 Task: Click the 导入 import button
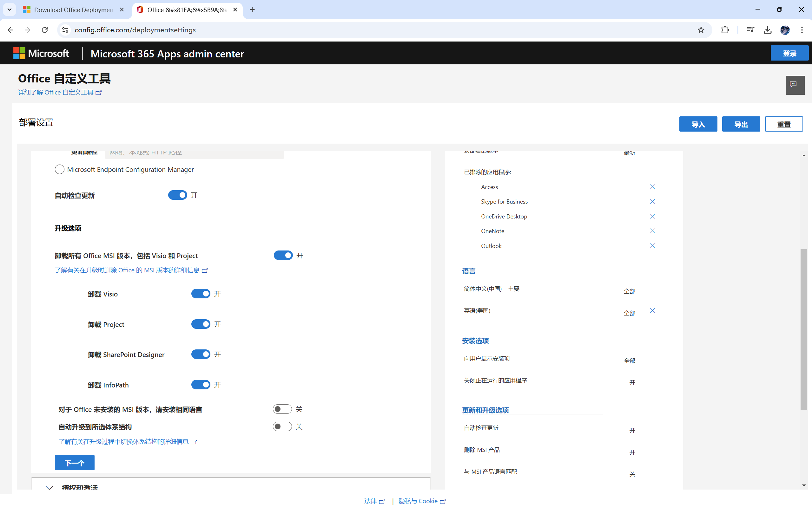tap(698, 124)
